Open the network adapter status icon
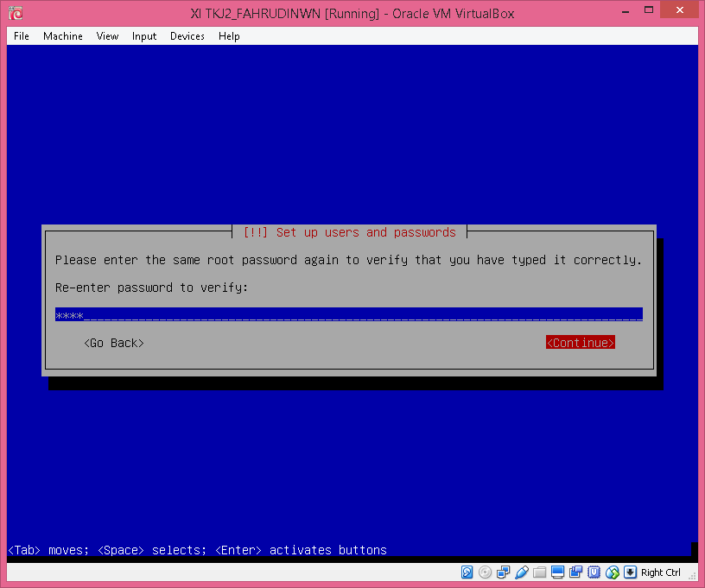 pos(503,572)
